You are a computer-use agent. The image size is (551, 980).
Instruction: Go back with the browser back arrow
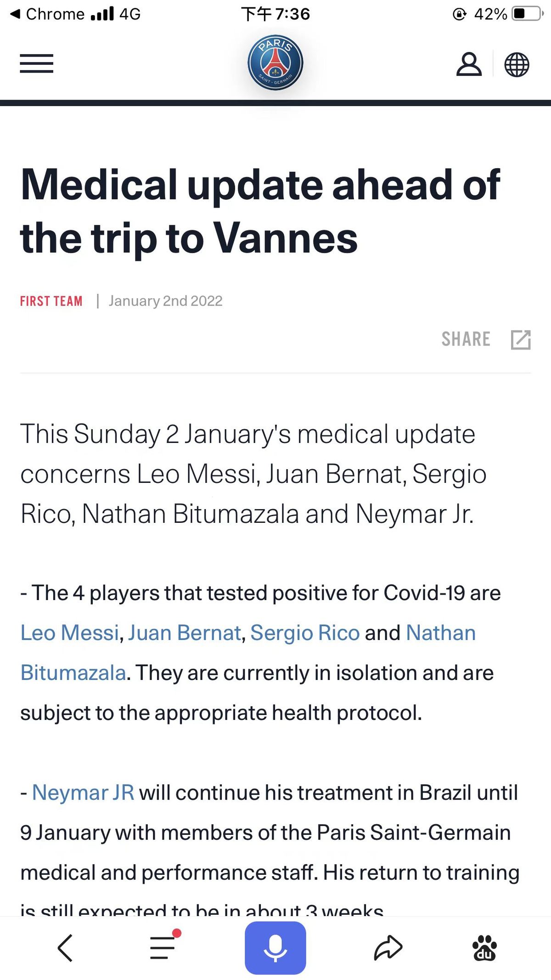click(65, 948)
